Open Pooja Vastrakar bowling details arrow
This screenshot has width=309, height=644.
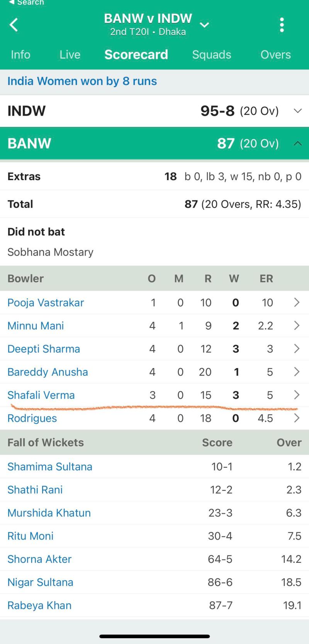[297, 302]
